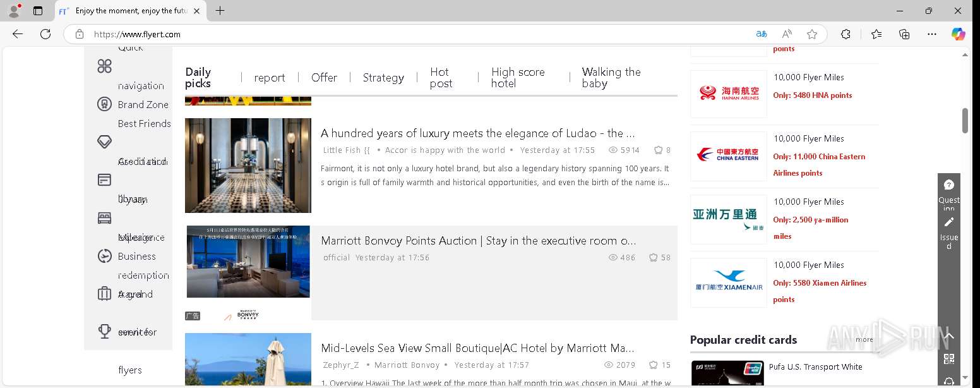The height and width of the screenshot is (388, 980).
Task: Reload the page with refresh icon
Action: click(x=45, y=34)
